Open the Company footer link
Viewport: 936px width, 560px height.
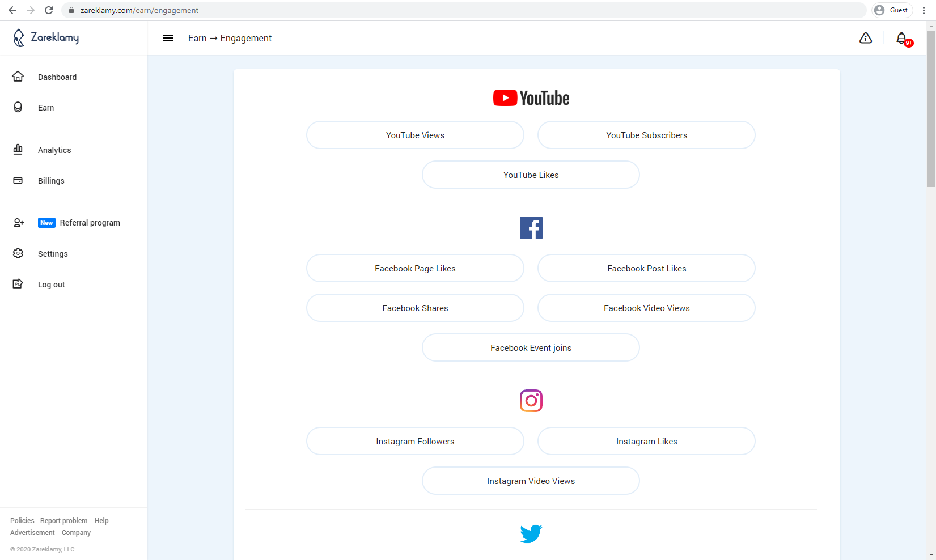pos(76,533)
